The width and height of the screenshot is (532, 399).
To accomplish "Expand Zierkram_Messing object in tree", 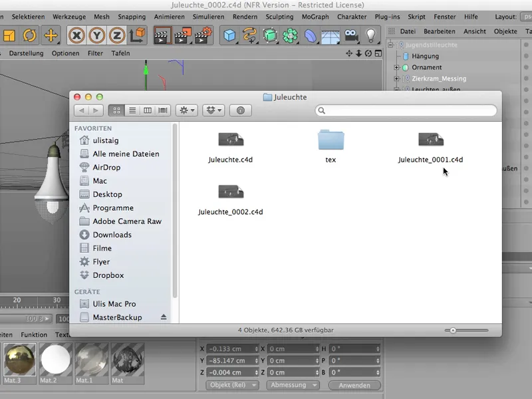I will click(x=396, y=78).
